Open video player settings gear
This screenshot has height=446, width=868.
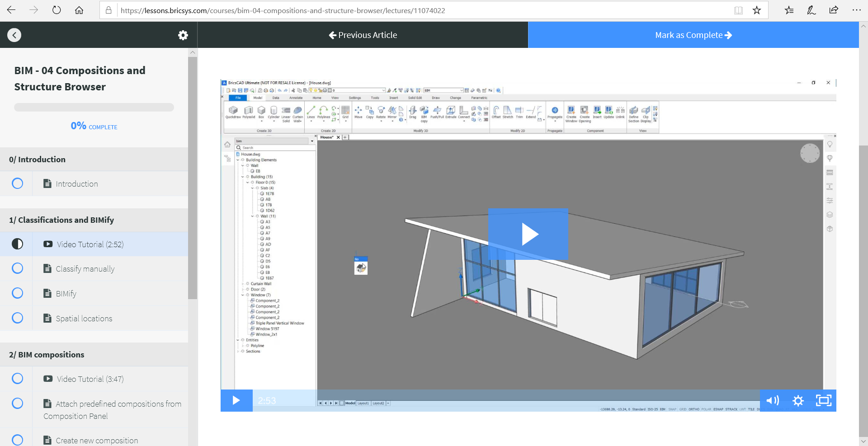pyautogui.click(x=798, y=400)
